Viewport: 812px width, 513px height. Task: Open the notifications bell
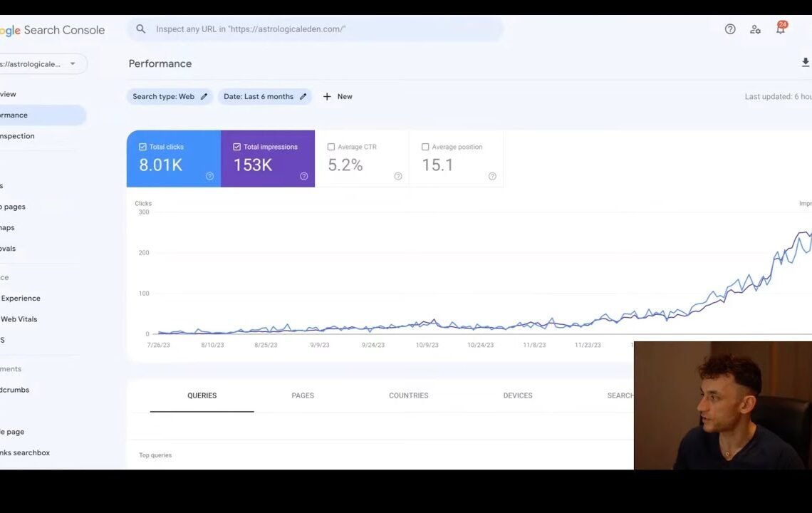(781, 28)
